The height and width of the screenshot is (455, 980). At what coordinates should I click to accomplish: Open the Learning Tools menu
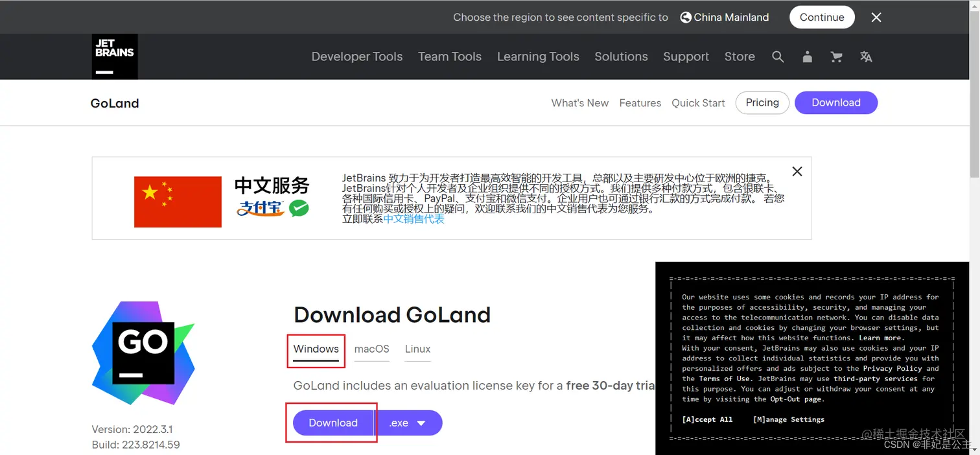click(538, 57)
